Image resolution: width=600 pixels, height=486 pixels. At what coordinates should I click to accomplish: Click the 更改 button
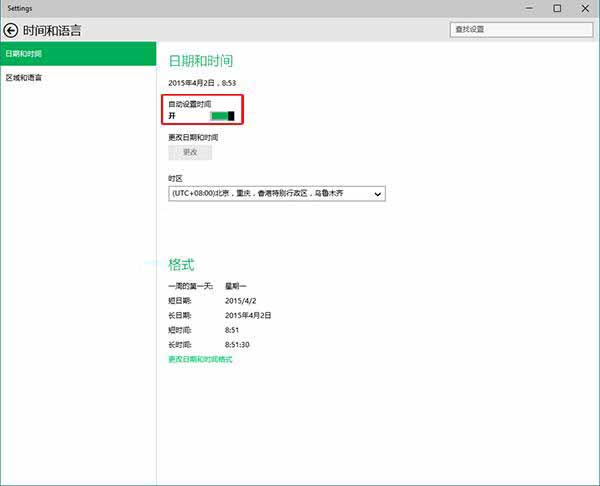[190, 152]
